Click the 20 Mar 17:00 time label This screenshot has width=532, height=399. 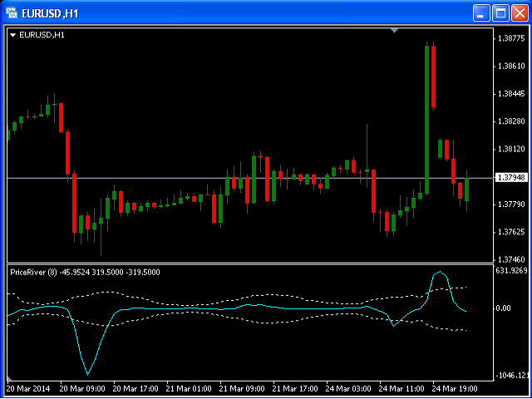click(135, 388)
